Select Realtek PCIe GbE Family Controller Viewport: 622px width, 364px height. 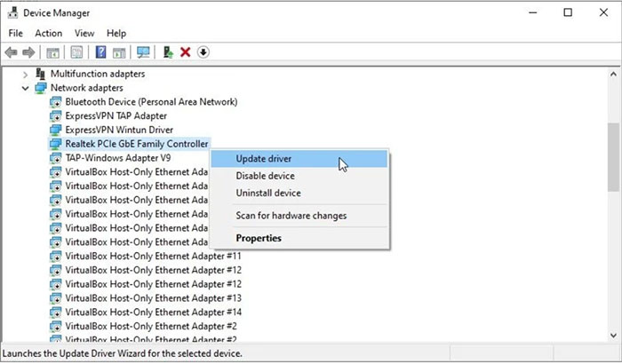point(137,144)
